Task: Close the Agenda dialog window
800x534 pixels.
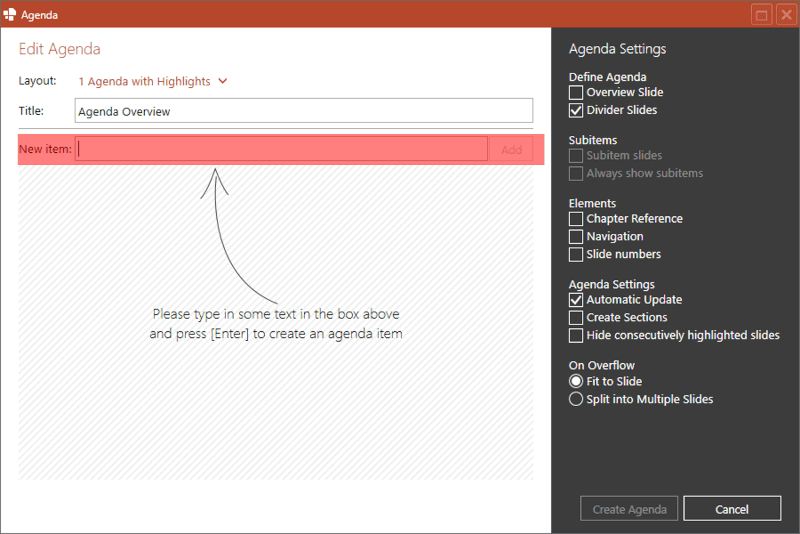Action: point(785,15)
